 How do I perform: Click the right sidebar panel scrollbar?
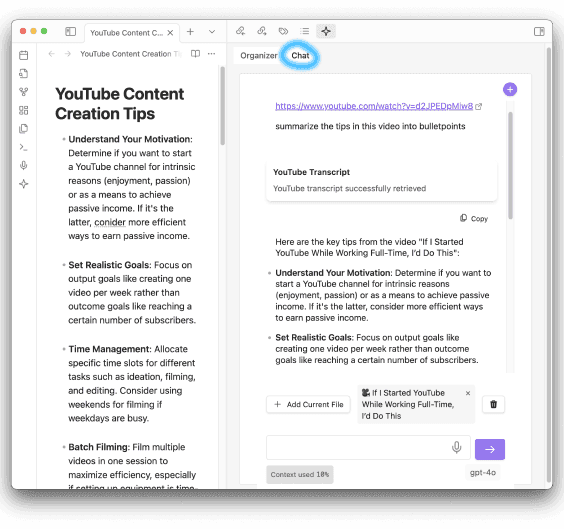pyautogui.click(x=549, y=266)
